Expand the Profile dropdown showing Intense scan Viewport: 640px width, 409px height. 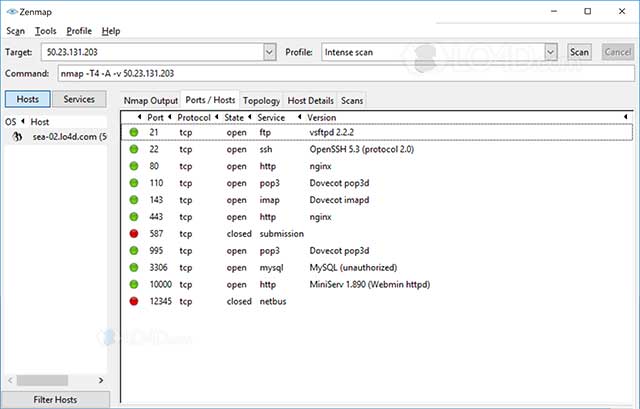pos(550,52)
